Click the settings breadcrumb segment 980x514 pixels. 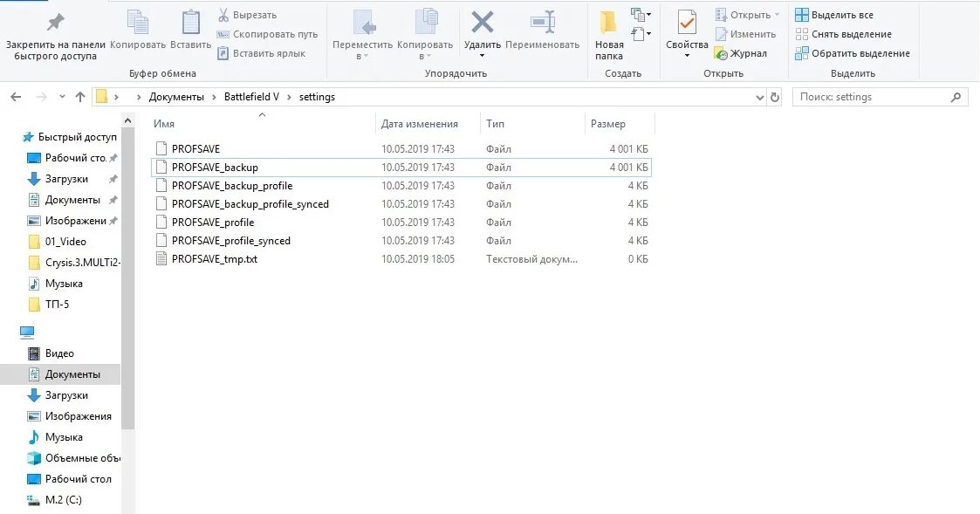pyautogui.click(x=317, y=97)
